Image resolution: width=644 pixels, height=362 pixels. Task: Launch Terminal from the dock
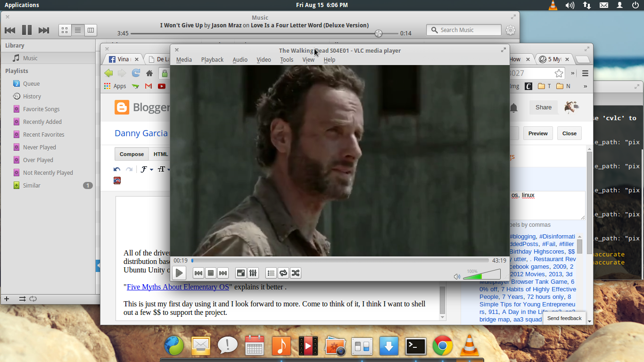pyautogui.click(x=416, y=346)
